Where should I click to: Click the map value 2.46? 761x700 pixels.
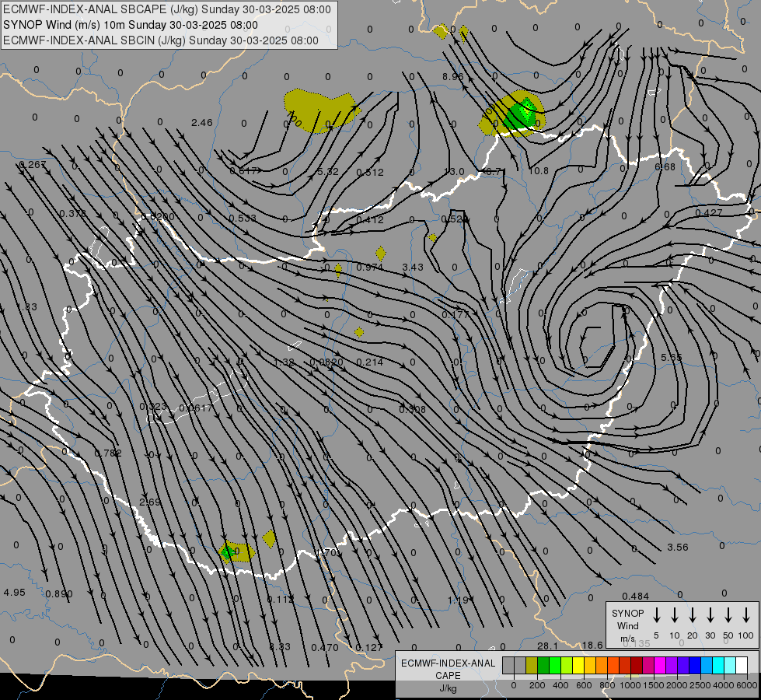[202, 122]
